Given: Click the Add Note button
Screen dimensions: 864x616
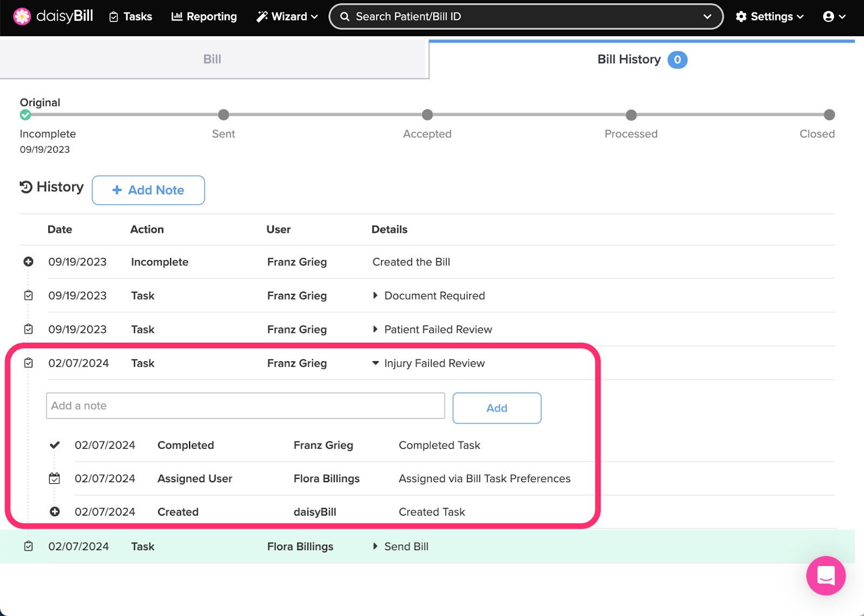Looking at the screenshot, I should 148,190.
